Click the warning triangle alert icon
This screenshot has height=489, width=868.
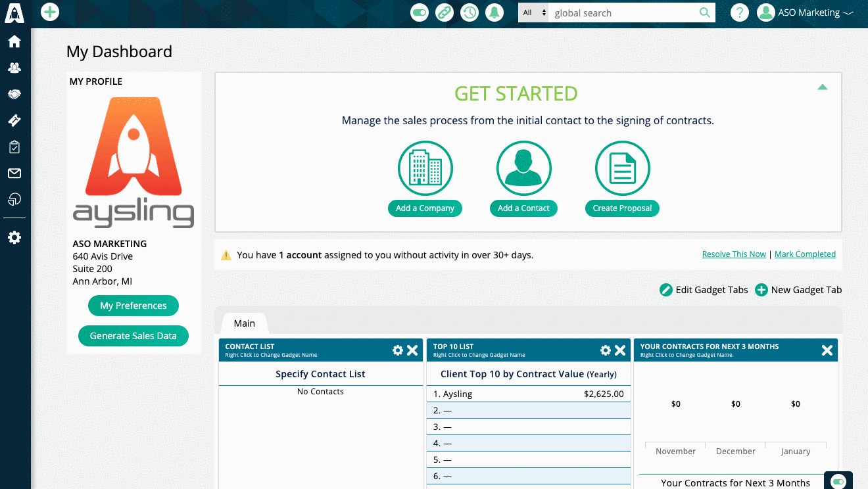226,255
